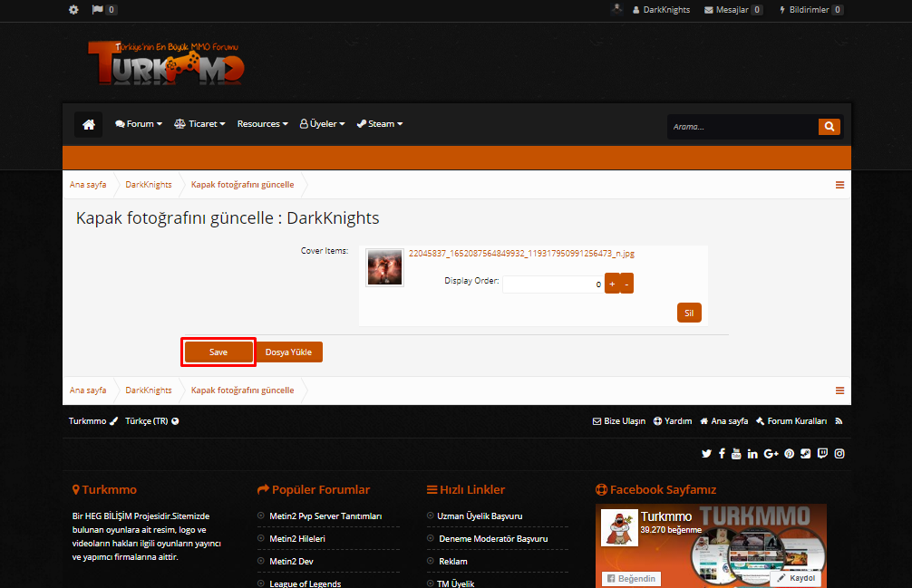
Task: Open the Metin2 Hileleri forum link
Action: 297,538
